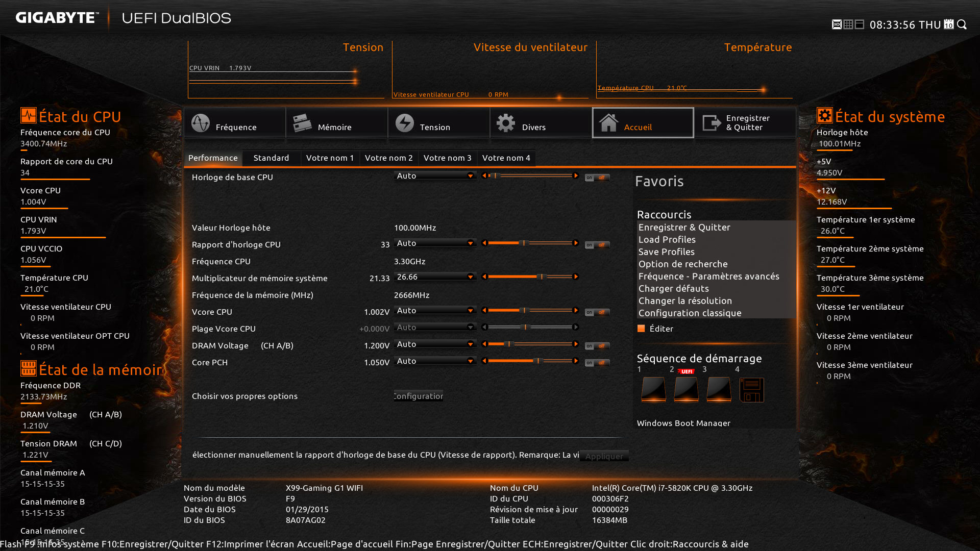Click the Configuration button
Image resolution: width=980 pixels, height=551 pixels.
419,396
